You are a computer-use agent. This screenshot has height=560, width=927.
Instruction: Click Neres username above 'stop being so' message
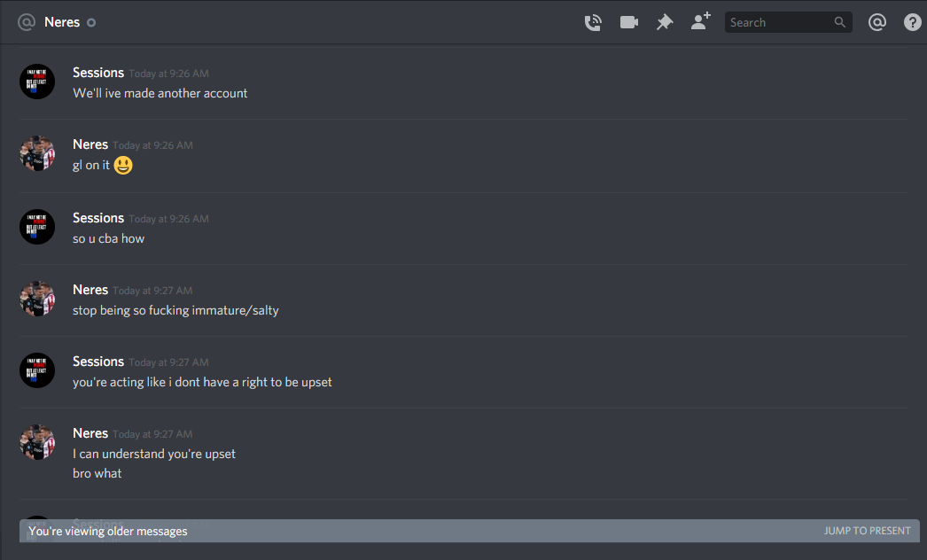pyautogui.click(x=90, y=290)
